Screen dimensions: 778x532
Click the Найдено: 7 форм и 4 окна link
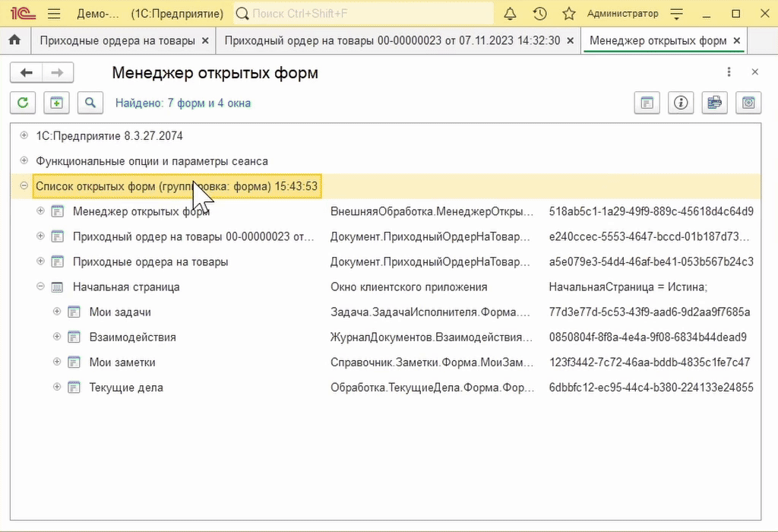tap(183, 103)
